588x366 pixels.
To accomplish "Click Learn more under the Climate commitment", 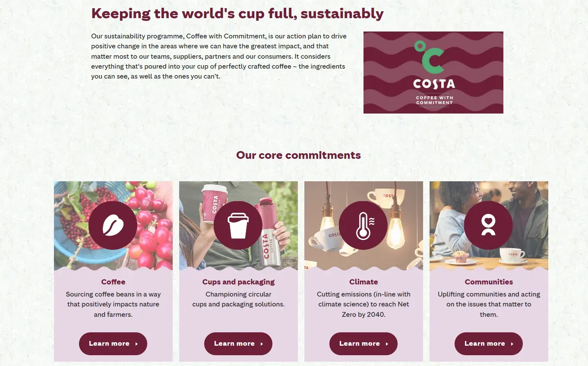I will point(363,344).
